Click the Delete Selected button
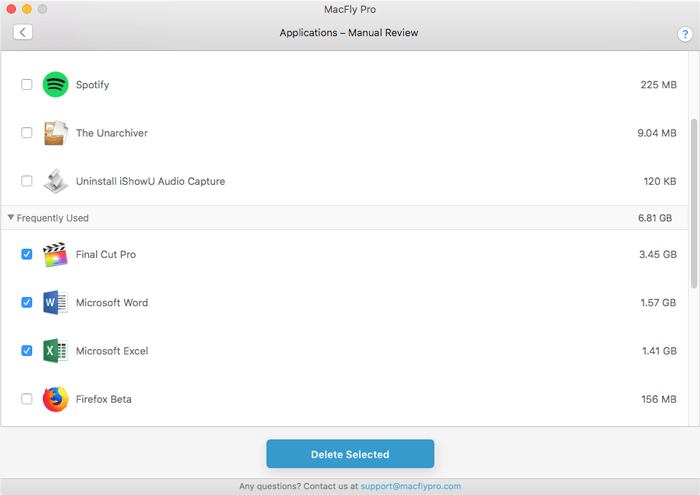700x495 pixels. [x=350, y=454]
